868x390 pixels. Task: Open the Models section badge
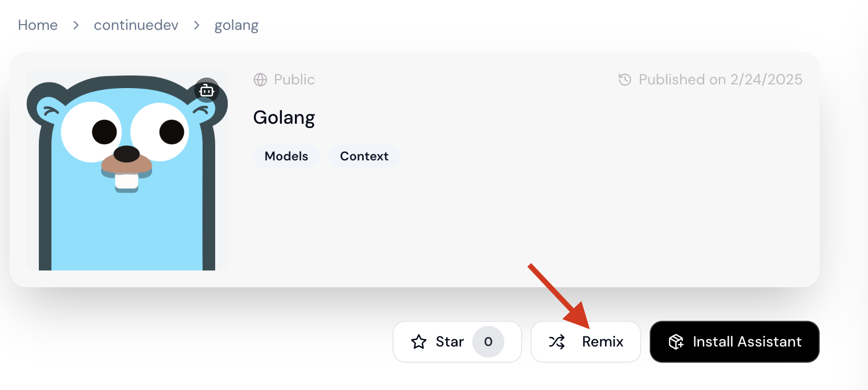coord(286,156)
